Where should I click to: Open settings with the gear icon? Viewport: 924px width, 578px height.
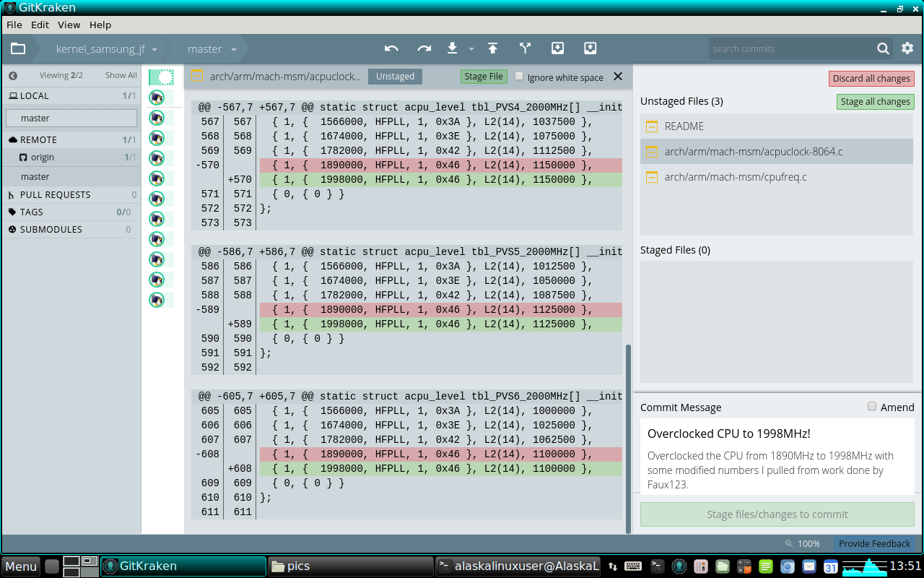tap(907, 48)
